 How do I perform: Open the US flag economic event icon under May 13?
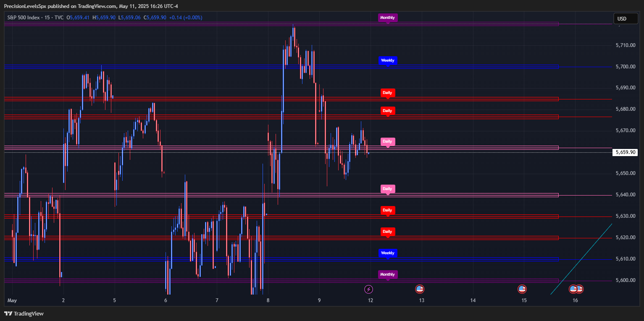click(420, 289)
